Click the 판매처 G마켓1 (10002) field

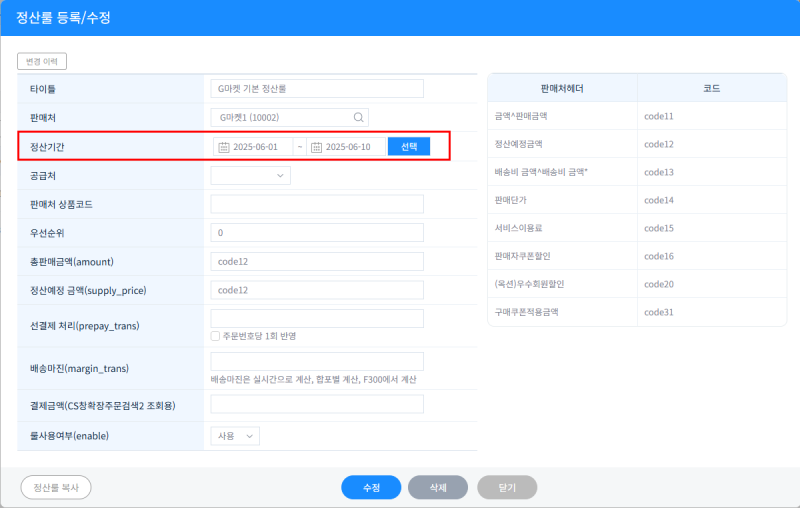(x=289, y=117)
